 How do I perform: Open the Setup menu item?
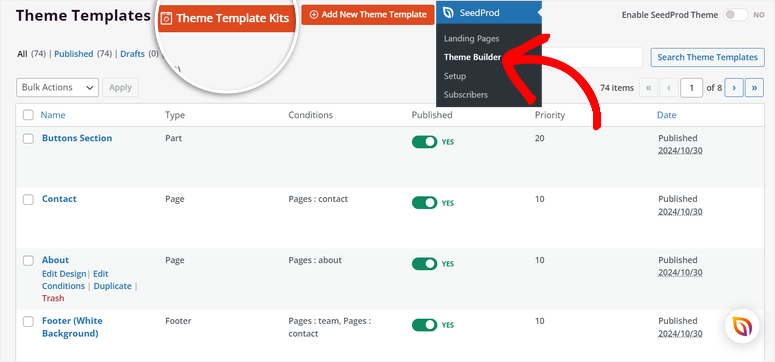point(455,76)
